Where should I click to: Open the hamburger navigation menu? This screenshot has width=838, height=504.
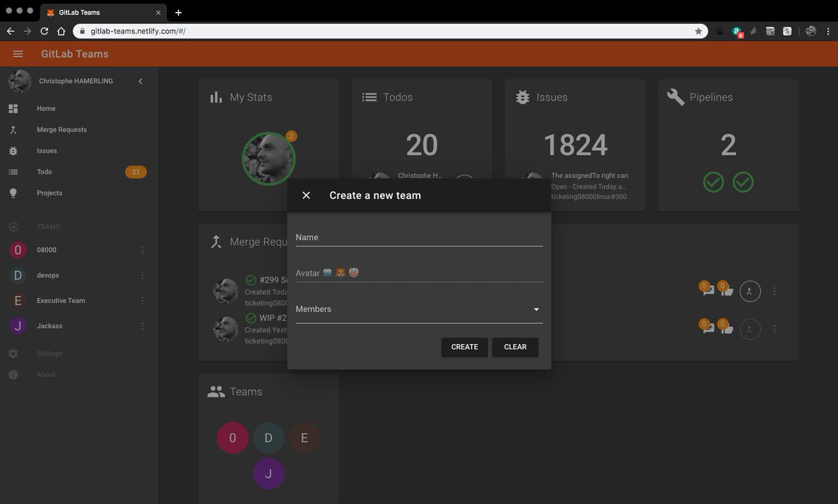[17, 54]
